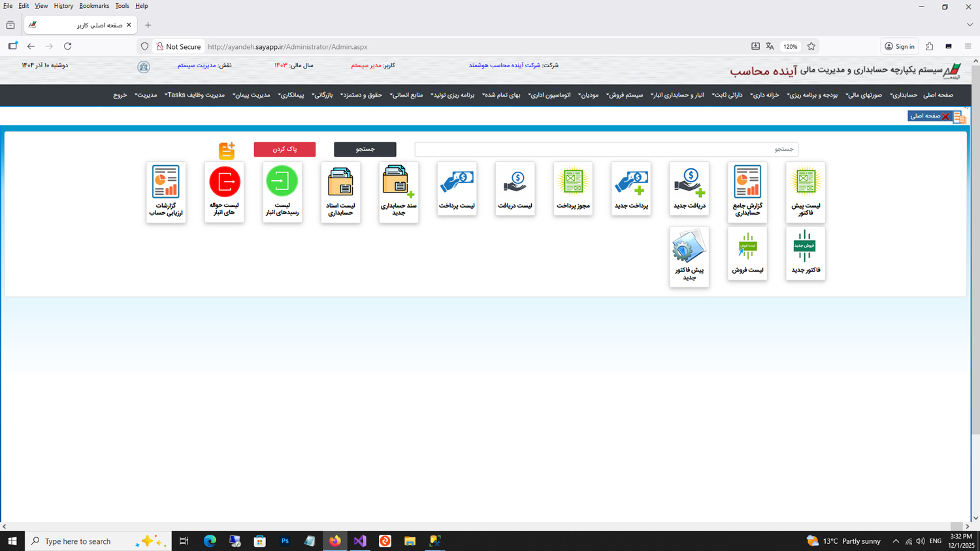Open the Bookmarks menu in Firefox
This screenshot has height=551, width=980.
pyautogui.click(x=94, y=6)
